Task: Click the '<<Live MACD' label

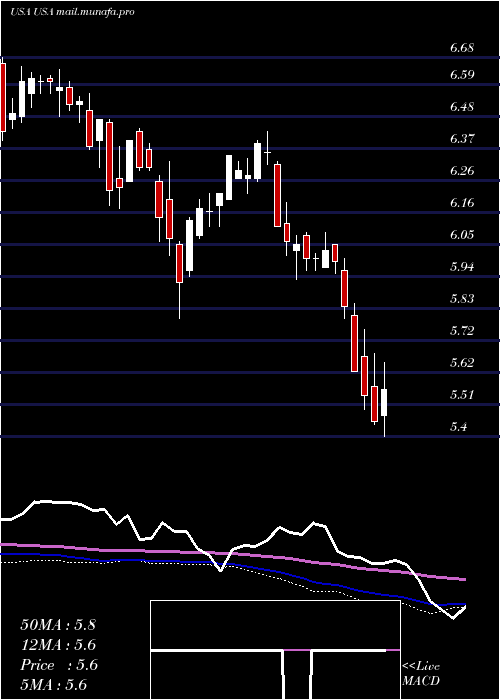Action: click(421, 673)
